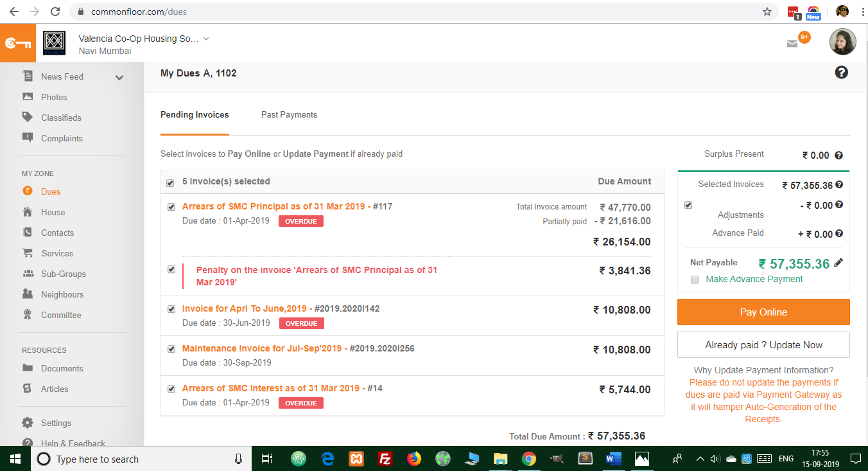Screen dimensions: 868x471
Task: Reload the page with the refresh icon
Action: pyautogui.click(x=55, y=12)
